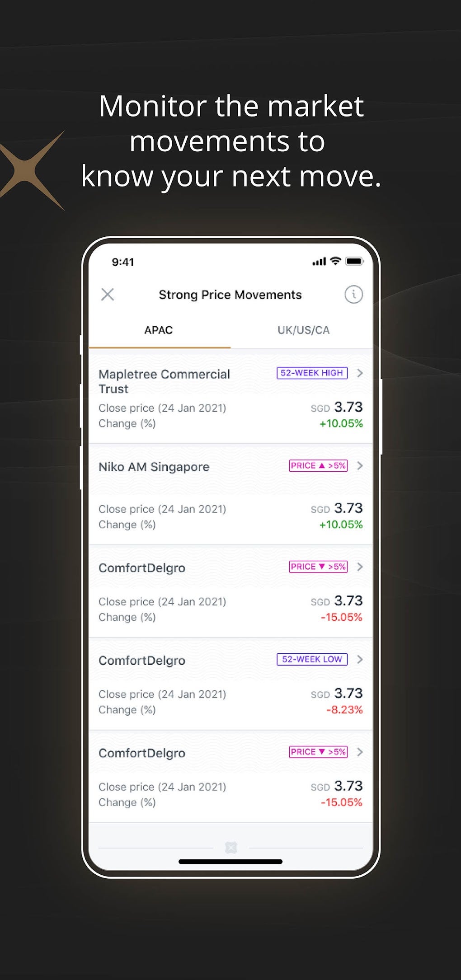
Task: Tap the battery status icon
Action: [354, 261]
